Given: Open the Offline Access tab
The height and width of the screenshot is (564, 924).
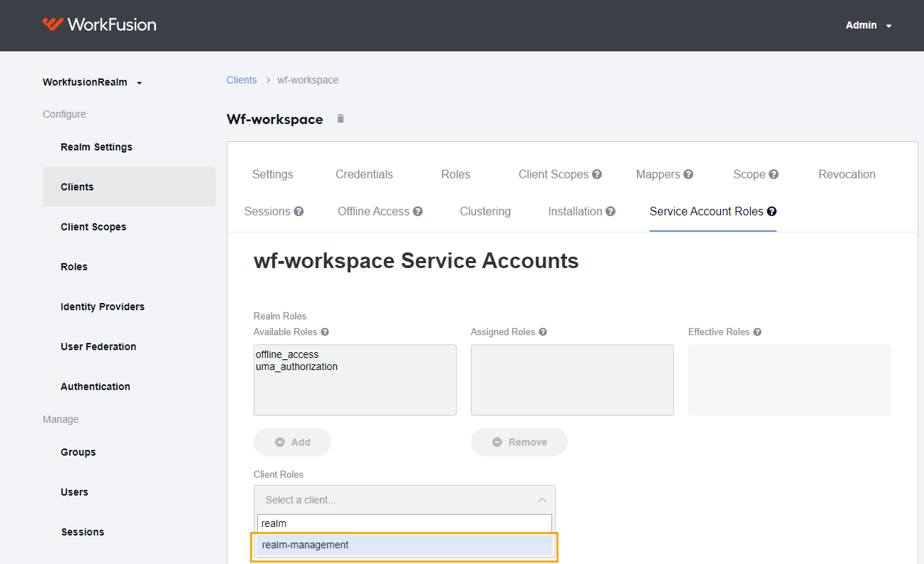Looking at the screenshot, I should 373,211.
